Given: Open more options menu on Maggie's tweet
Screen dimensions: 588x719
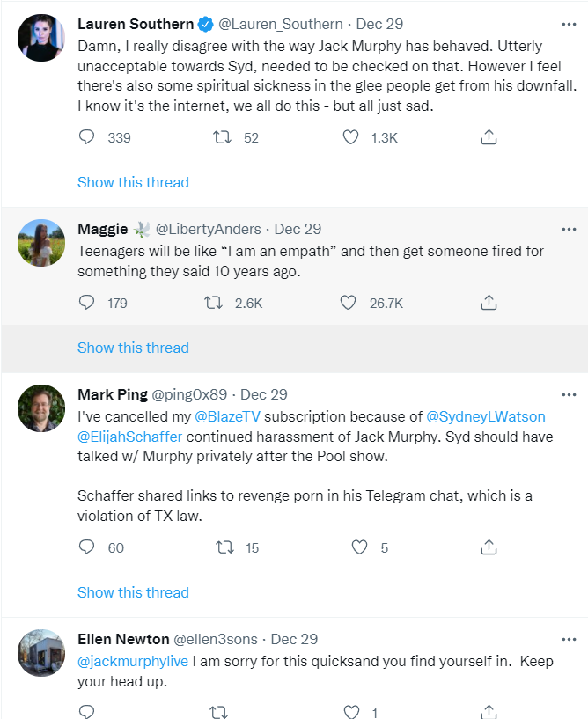Looking at the screenshot, I should 569,230.
